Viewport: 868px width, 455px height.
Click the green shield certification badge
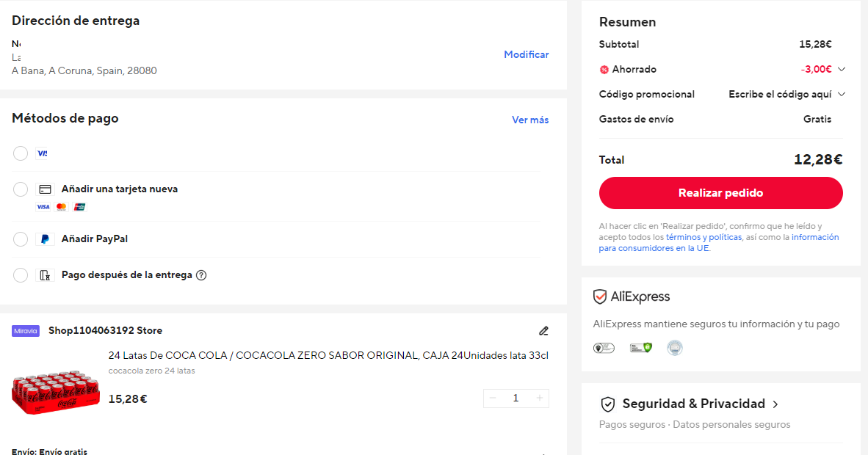click(640, 348)
